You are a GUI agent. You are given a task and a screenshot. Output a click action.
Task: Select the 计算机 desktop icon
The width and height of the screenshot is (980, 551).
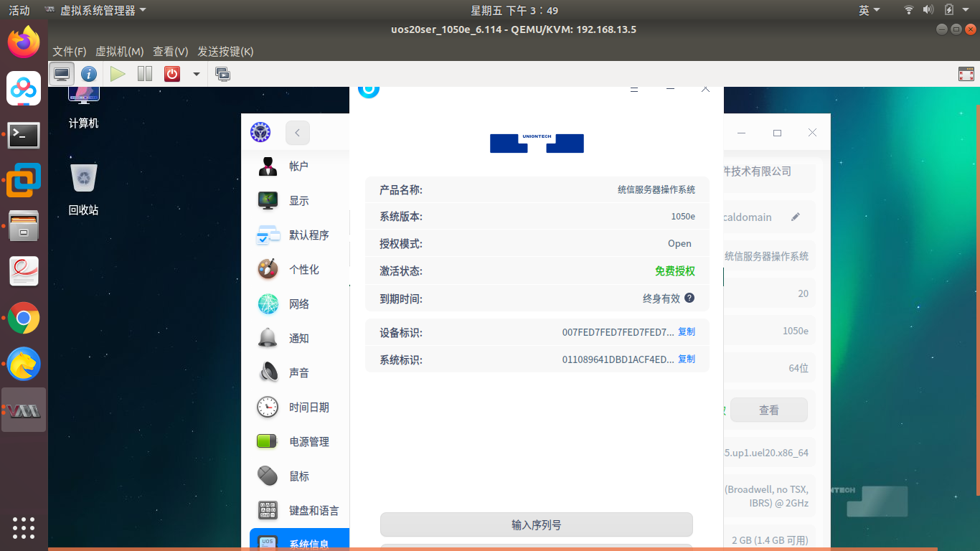(x=84, y=108)
